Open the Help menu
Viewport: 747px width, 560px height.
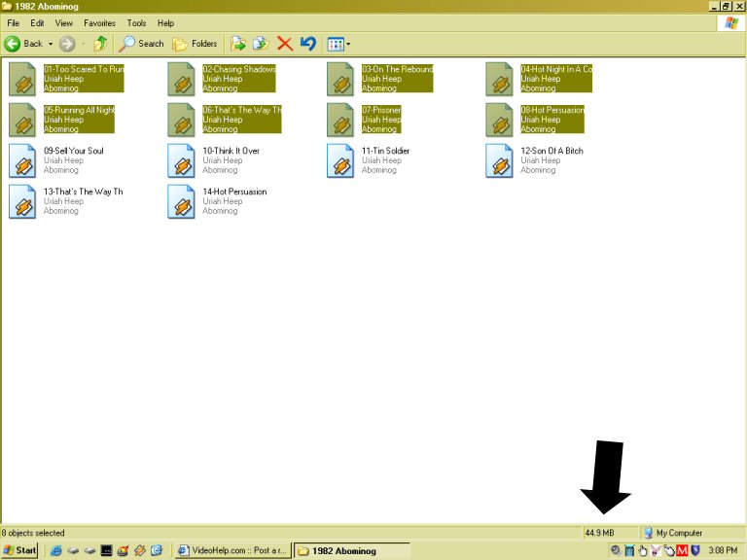[165, 23]
